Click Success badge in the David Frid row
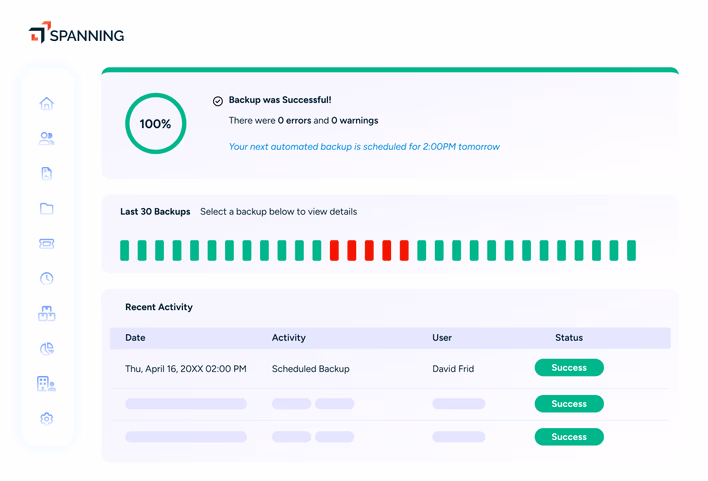The width and height of the screenshot is (708, 481). point(569,368)
